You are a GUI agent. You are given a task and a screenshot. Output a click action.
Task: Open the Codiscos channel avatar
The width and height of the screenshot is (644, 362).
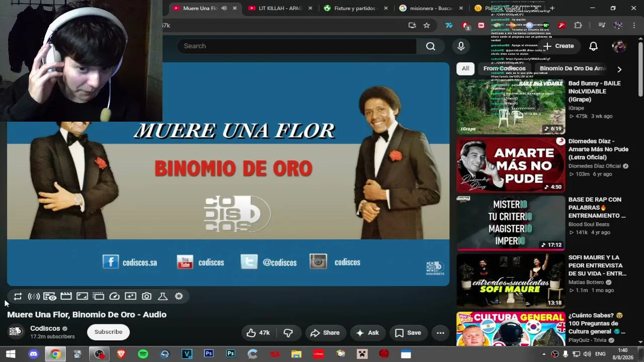[16, 332]
